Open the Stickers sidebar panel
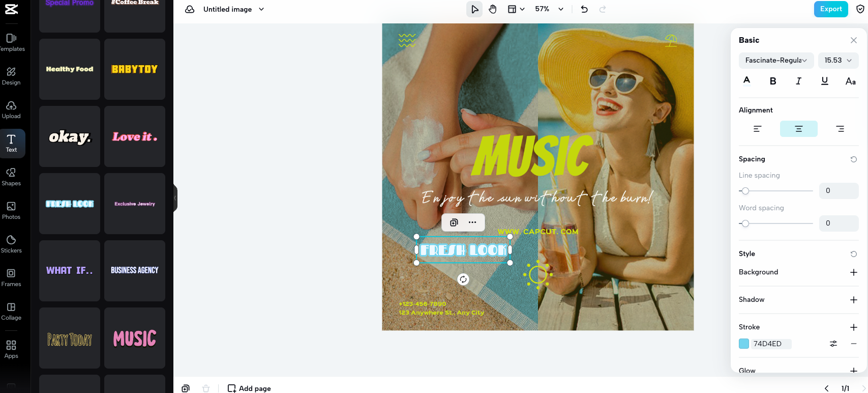The image size is (868, 393). pyautogui.click(x=11, y=244)
